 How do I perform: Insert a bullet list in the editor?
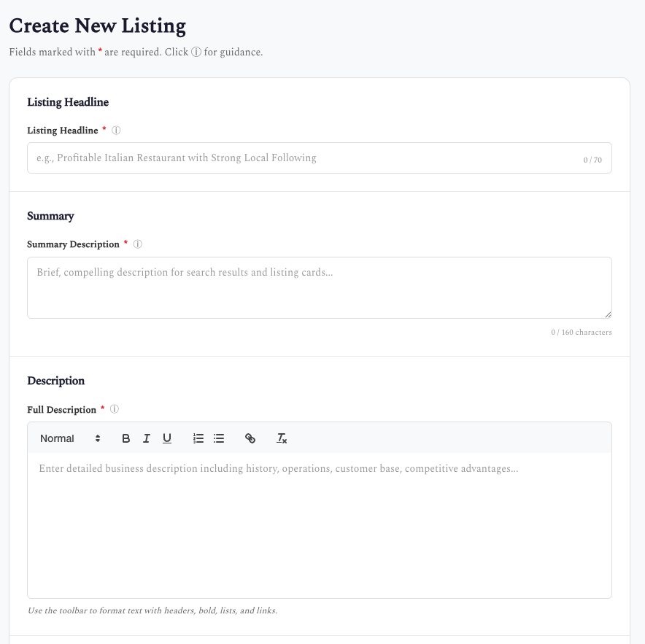[218, 438]
